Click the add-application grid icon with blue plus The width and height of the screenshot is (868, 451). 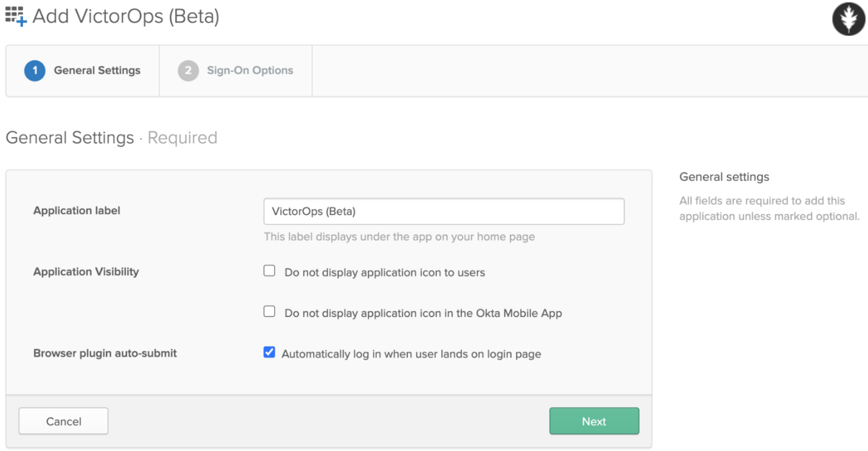[14, 15]
